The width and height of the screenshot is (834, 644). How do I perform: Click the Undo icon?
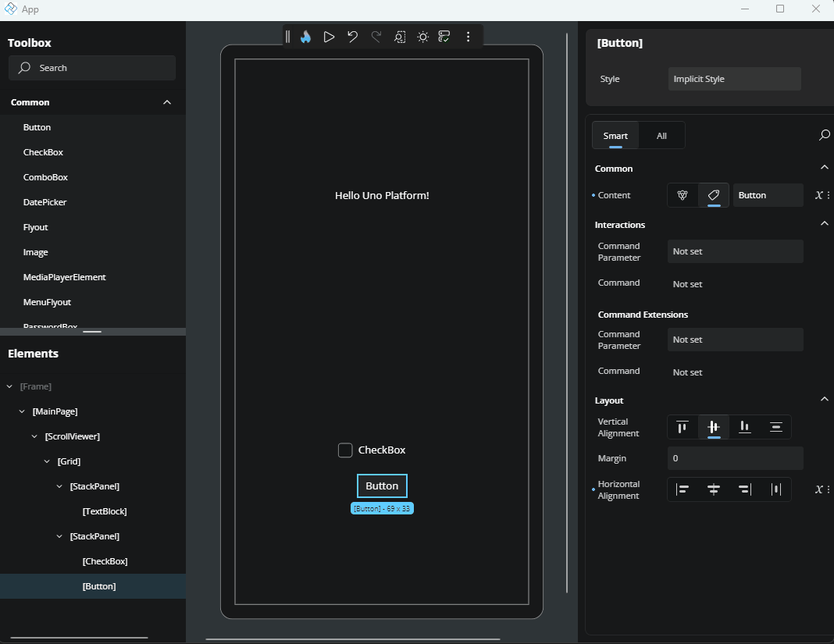351,36
